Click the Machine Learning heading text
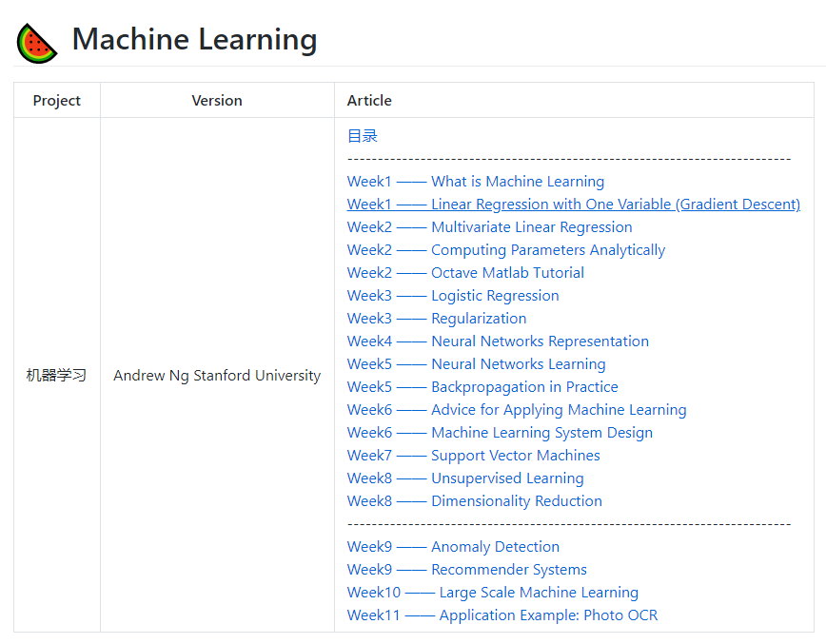 coord(194,40)
